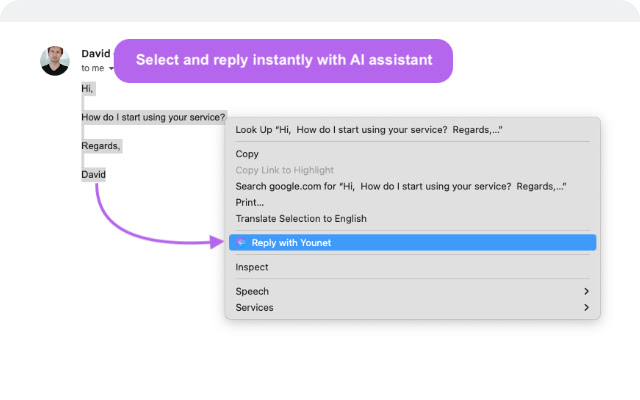Click the sender name David in header
This screenshot has height=400, width=640.
[96, 53]
